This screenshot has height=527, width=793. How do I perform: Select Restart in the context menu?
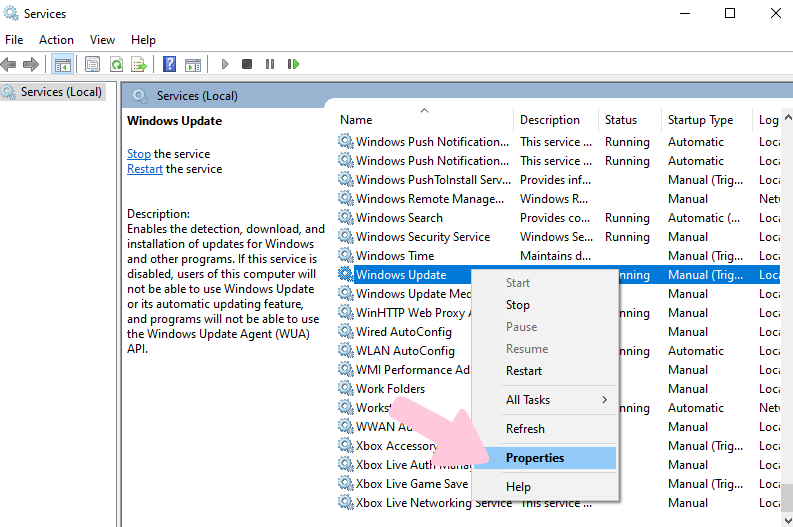point(524,371)
